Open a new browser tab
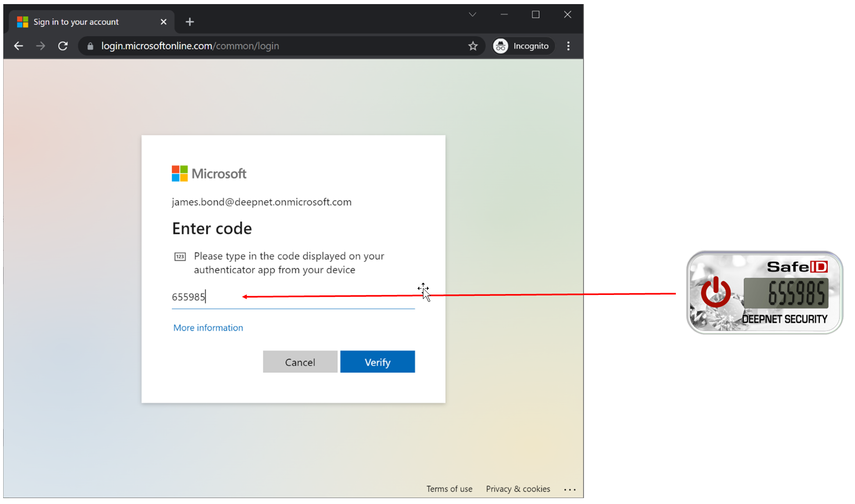Viewport: 855px width, 504px height. click(190, 22)
